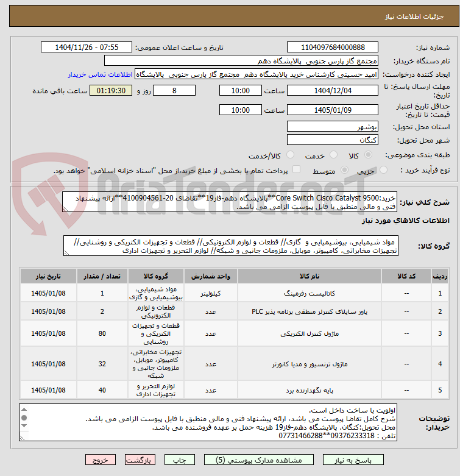Click the quantity cell 32
The height and width of the screenshot is (476, 460).
click(x=102, y=364)
